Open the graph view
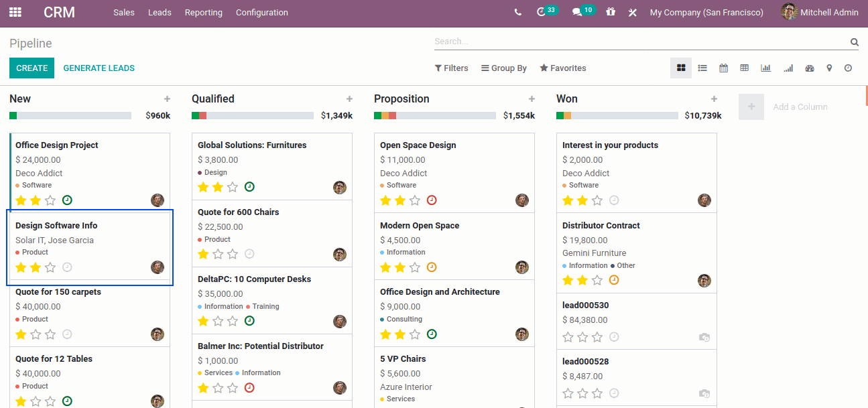 [x=765, y=68]
